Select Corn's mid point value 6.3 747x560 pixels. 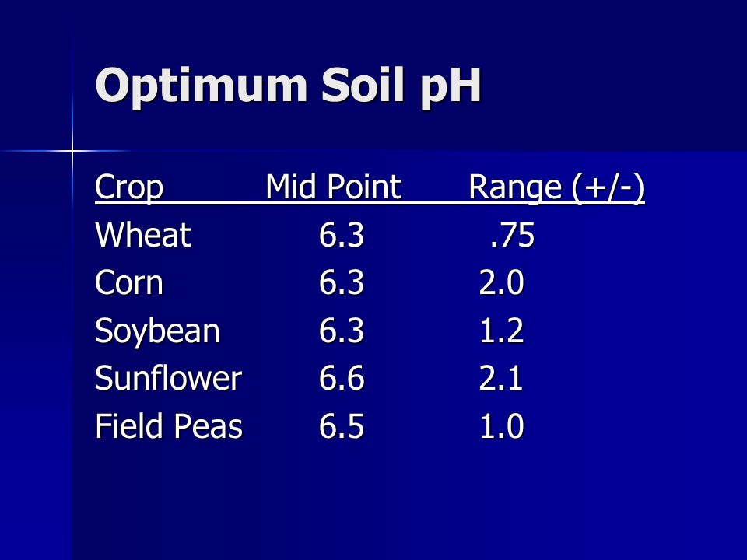click(342, 282)
